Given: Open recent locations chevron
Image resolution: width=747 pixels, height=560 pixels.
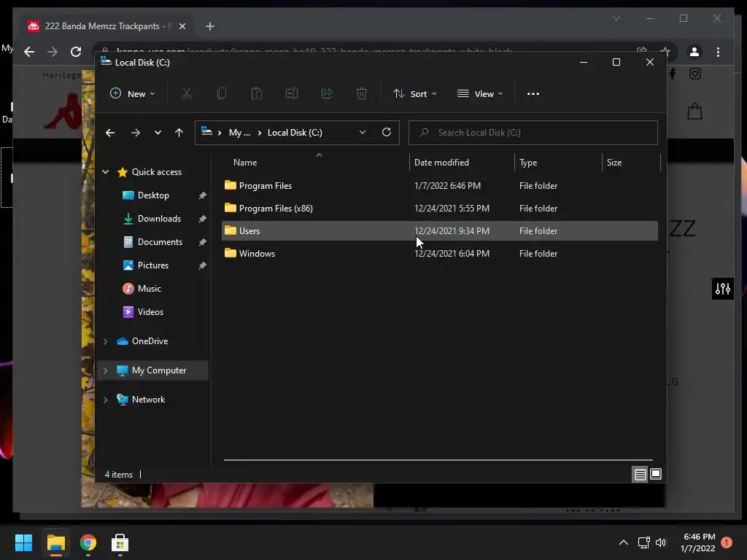Looking at the screenshot, I should point(158,133).
